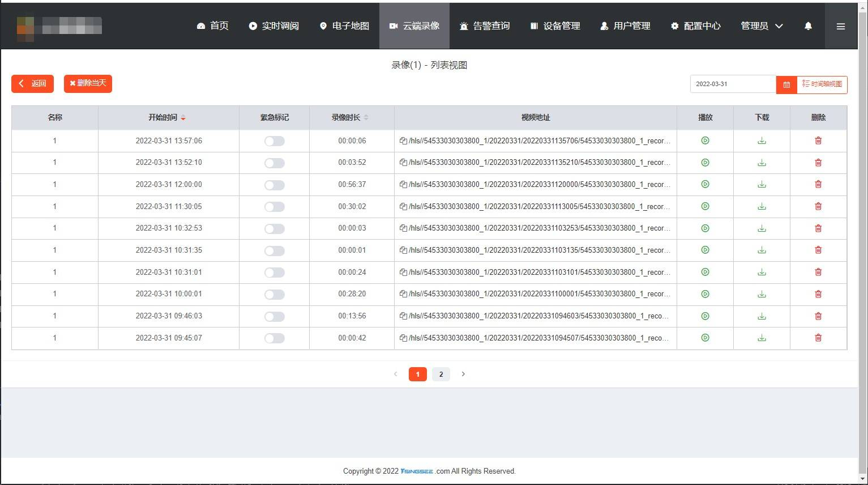Image resolution: width=868 pixels, height=485 pixels.
Task: Copy video address of 10:31:35 recording
Action: click(x=403, y=250)
